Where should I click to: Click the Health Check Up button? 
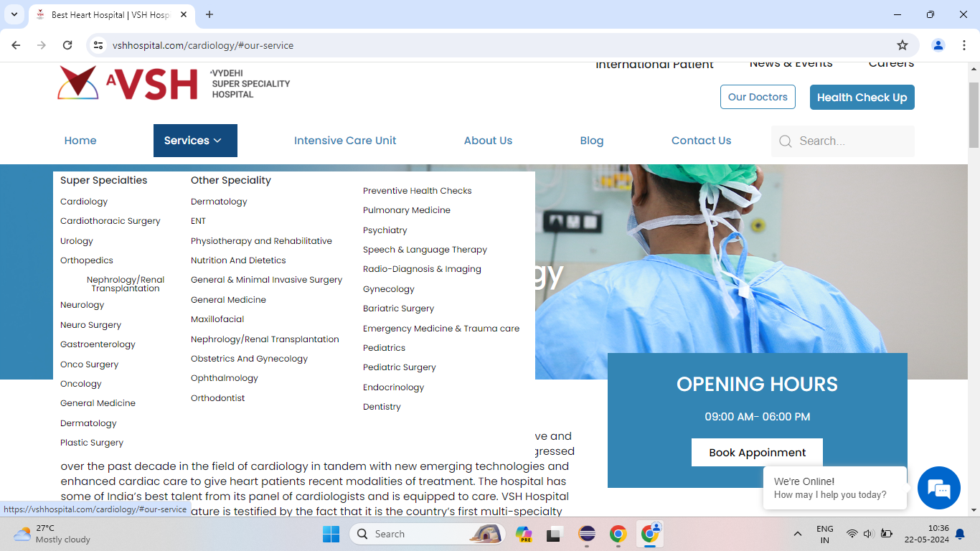(862, 98)
